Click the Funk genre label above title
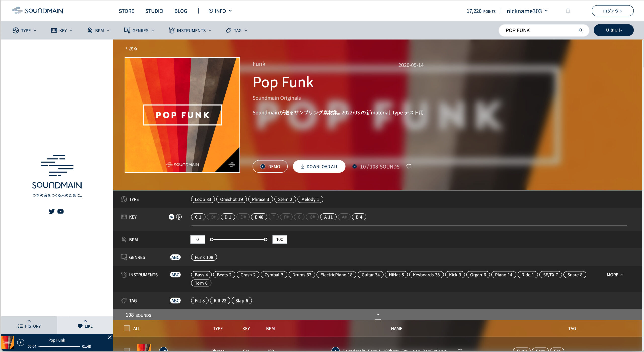644x352 pixels. (259, 64)
